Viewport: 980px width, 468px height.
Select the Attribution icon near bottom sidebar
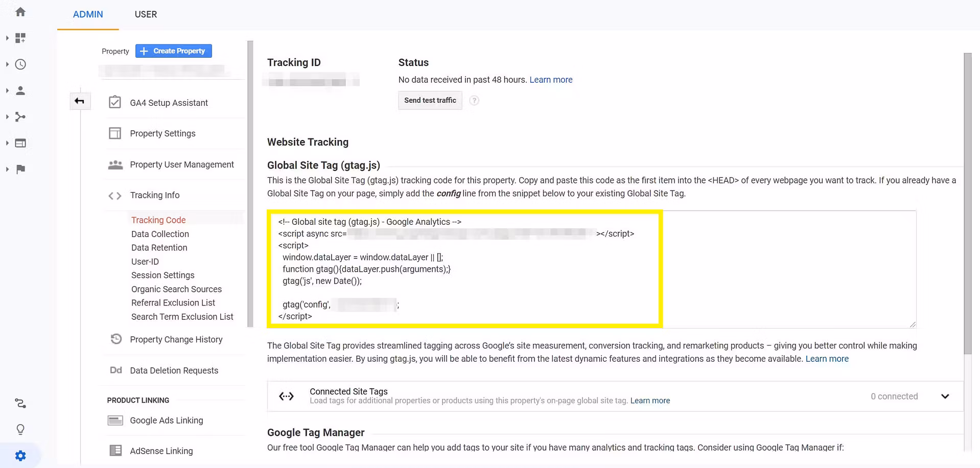pyautogui.click(x=20, y=403)
